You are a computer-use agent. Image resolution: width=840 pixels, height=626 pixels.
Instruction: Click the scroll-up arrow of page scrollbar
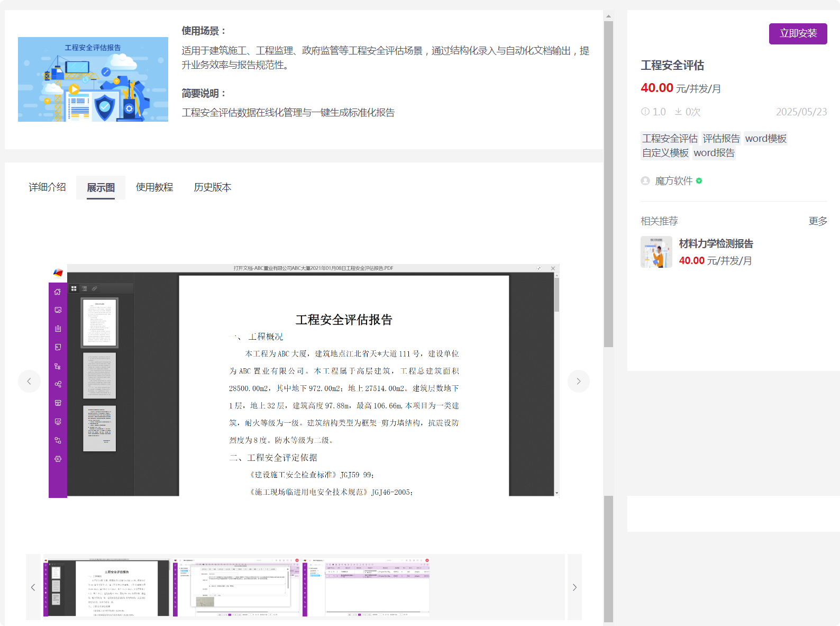coord(608,16)
